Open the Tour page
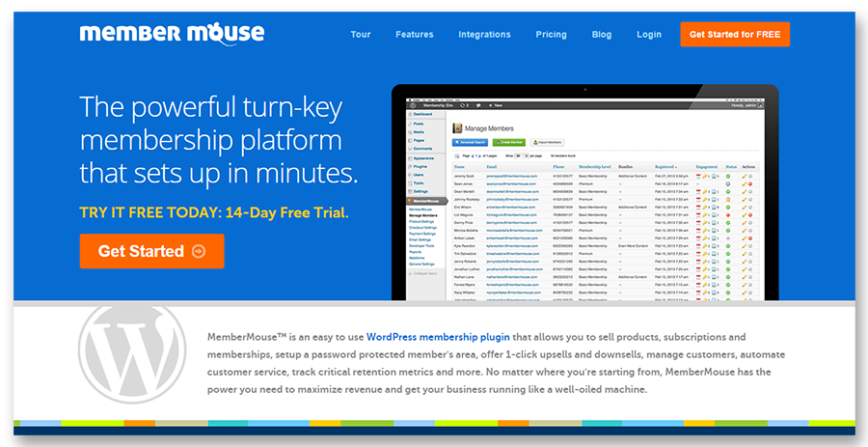This screenshot has width=868, height=447. (360, 35)
